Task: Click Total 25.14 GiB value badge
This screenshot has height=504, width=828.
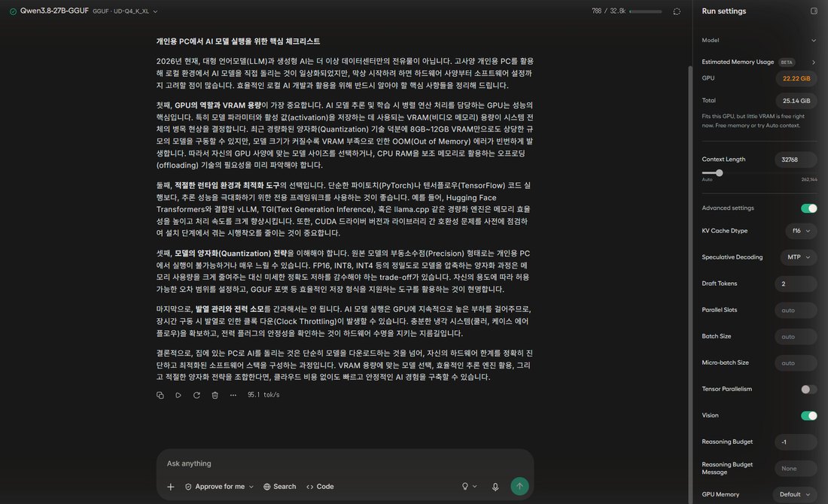Action: click(x=796, y=101)
